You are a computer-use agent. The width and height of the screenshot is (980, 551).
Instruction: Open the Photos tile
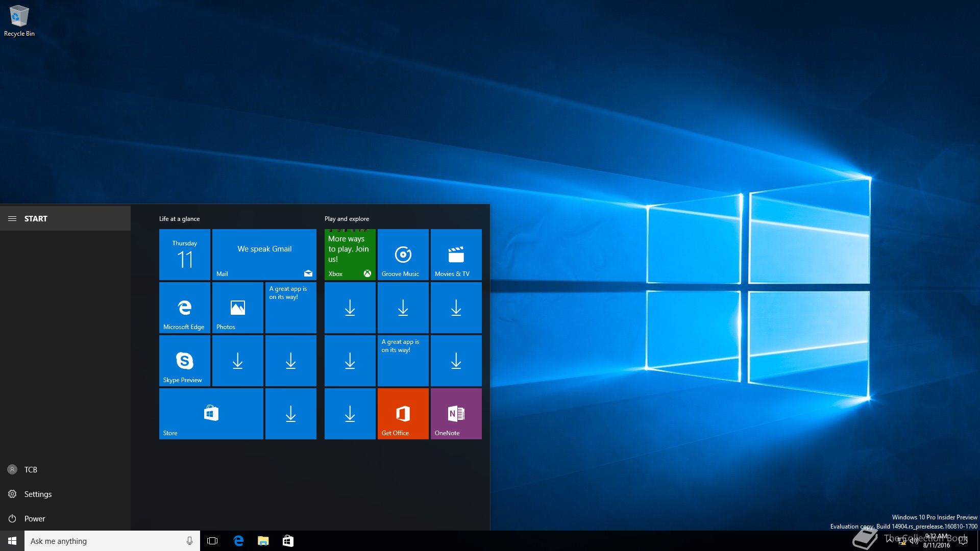coord(237,307)
